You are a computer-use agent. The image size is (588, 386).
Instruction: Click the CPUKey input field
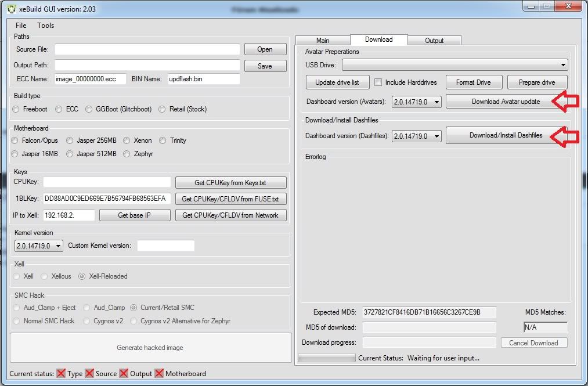(107, 182)
